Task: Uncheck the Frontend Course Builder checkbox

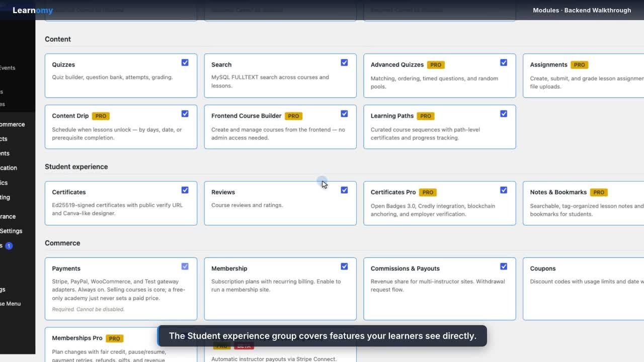Action: coord(344,114)
